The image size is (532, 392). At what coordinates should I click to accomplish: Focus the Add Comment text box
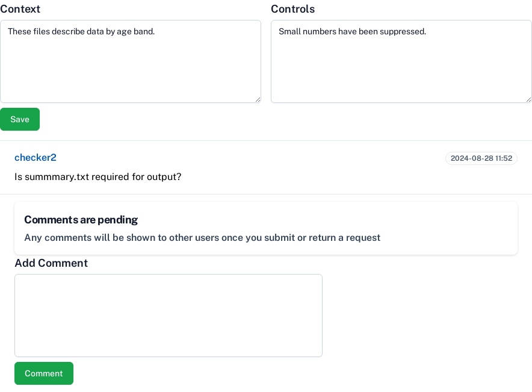(168, 315)
